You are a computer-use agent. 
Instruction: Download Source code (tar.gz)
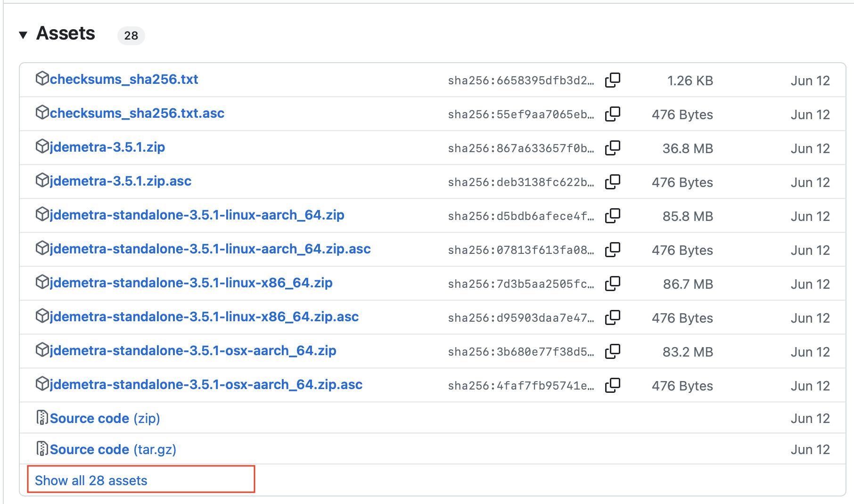113,449
